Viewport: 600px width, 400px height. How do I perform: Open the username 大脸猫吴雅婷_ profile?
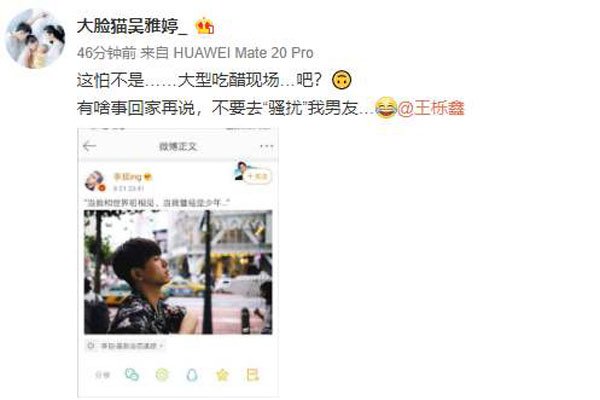[133, 26]
